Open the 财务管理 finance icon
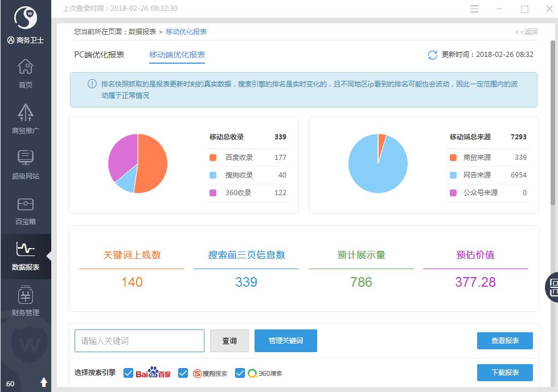This screenshot has height=392, width=558. point(25,300)
